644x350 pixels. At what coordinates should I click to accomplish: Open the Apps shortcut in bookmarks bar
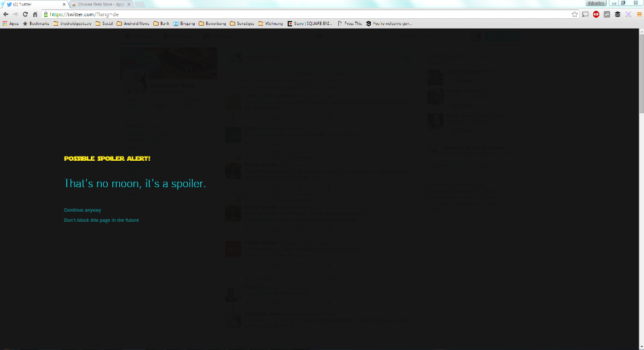pos(10,24)
